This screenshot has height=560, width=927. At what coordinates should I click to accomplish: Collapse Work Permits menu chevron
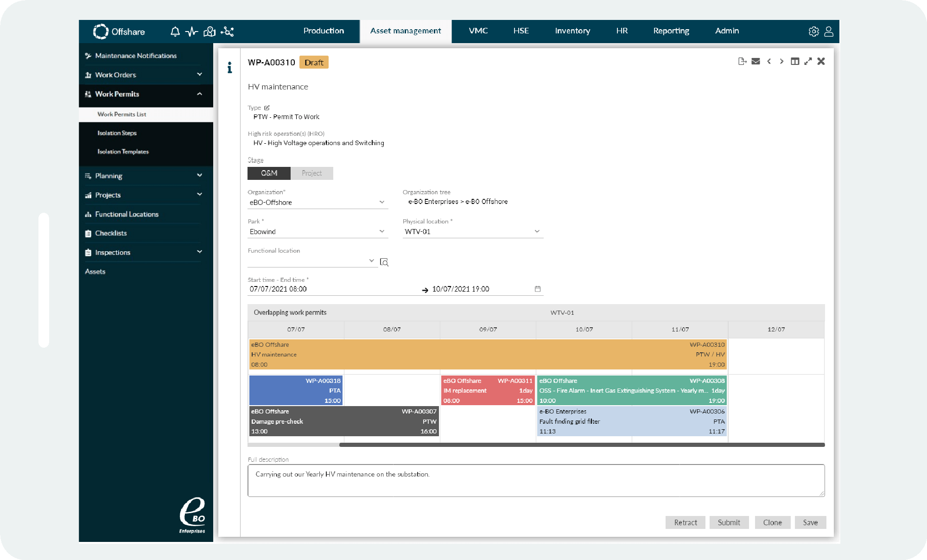pyautogui.click(x=200, y=94)
